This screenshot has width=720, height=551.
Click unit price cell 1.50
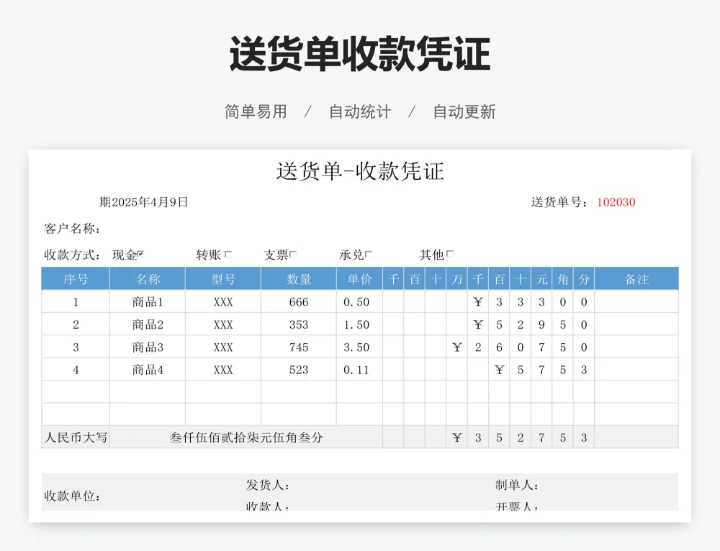[x=360, y=325]
